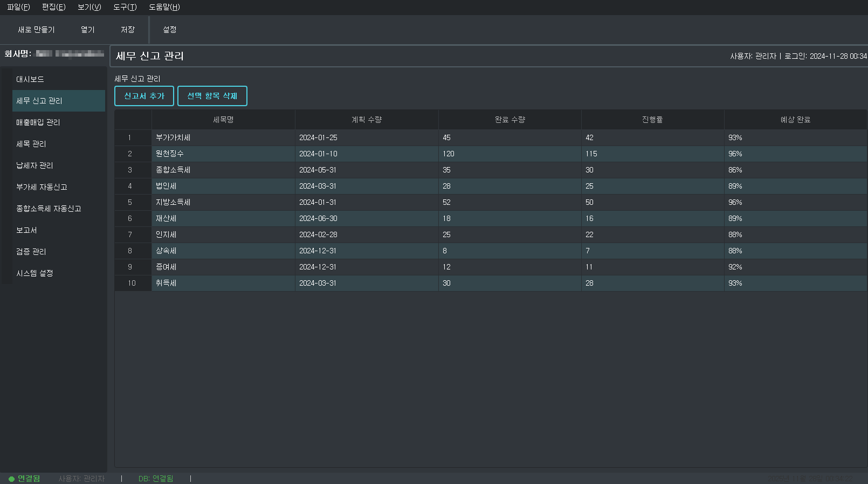The image size is (868, 484).
Task: Click 새로 만들기 toolbar button
Action: tap(36, 30)
